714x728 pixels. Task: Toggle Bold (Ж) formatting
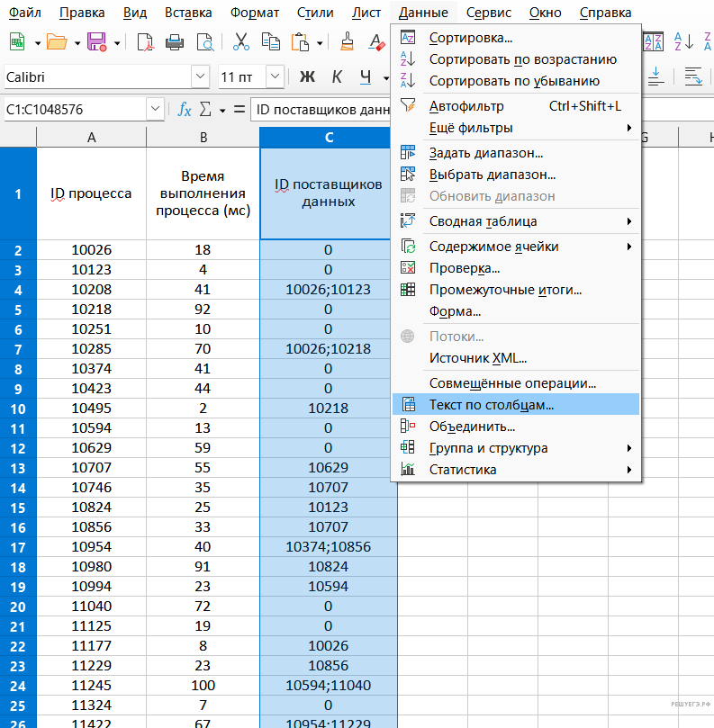pos(307,76)
